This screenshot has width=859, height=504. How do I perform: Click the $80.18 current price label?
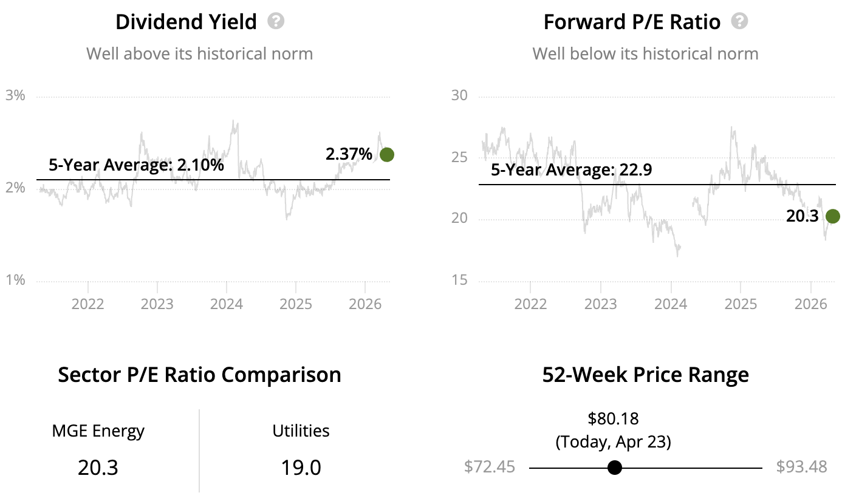pos(614,418)
